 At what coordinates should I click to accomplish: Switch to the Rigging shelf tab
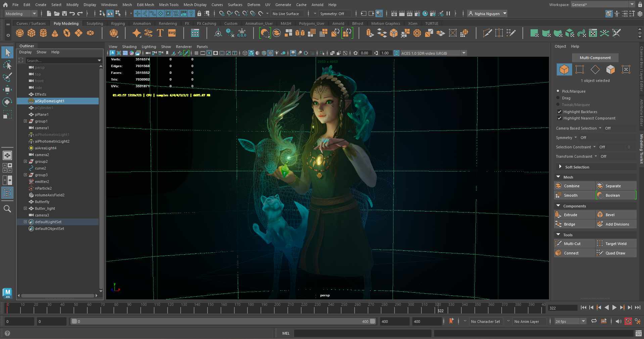tap(118, 23)
